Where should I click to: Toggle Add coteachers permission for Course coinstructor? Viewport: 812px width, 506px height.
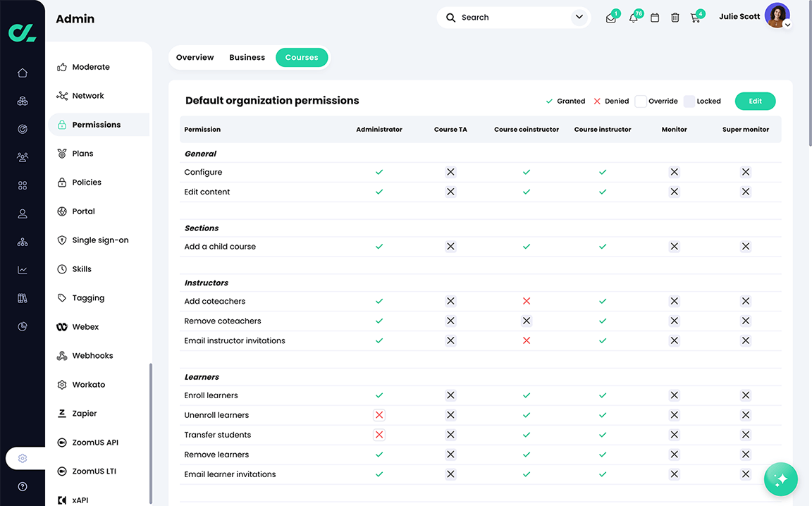[526, 300]
